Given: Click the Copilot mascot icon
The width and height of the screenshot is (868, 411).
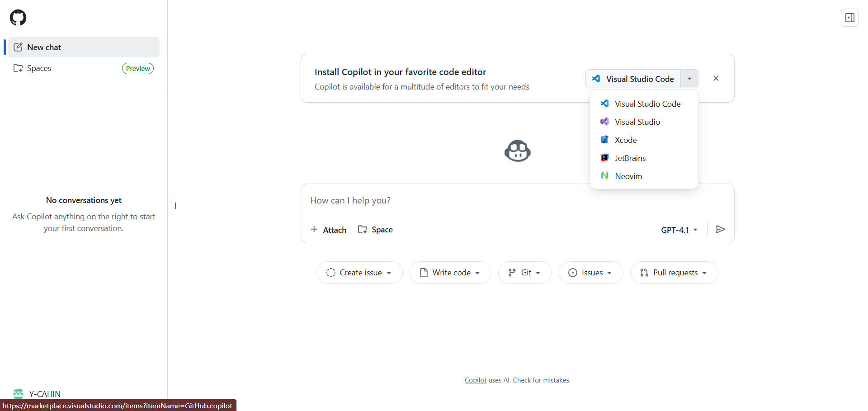Looking at the screenshot, I should click(517, 151).
